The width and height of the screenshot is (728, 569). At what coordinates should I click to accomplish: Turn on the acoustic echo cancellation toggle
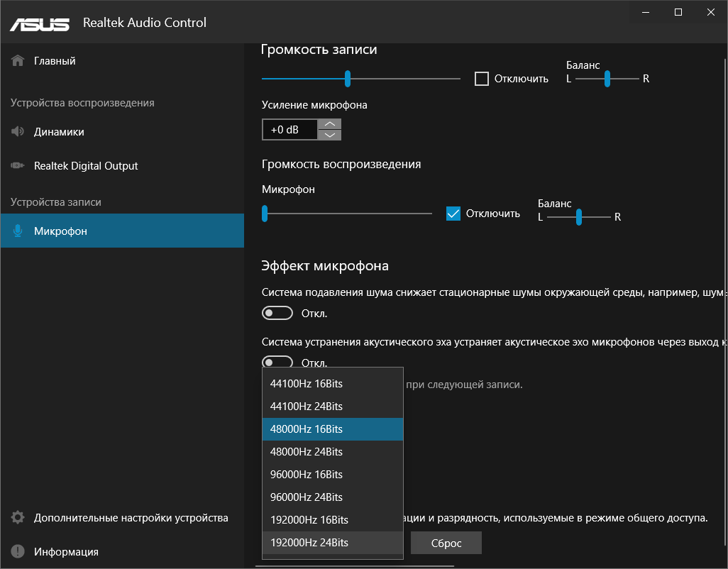coord(277,362)
